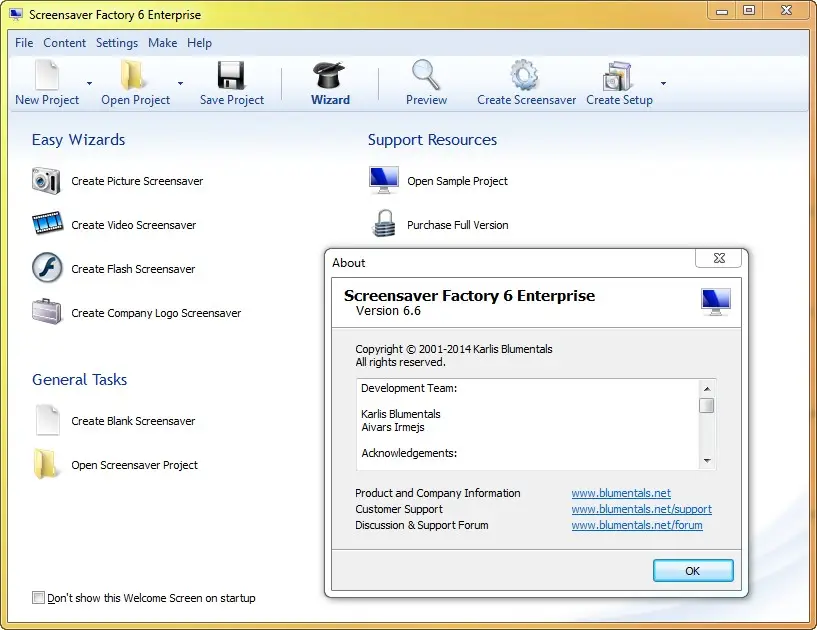The height and width of the screenshot is (630, 817).
Task: Select Create Flash Screensaver text link
Action: tap(133, 269)
